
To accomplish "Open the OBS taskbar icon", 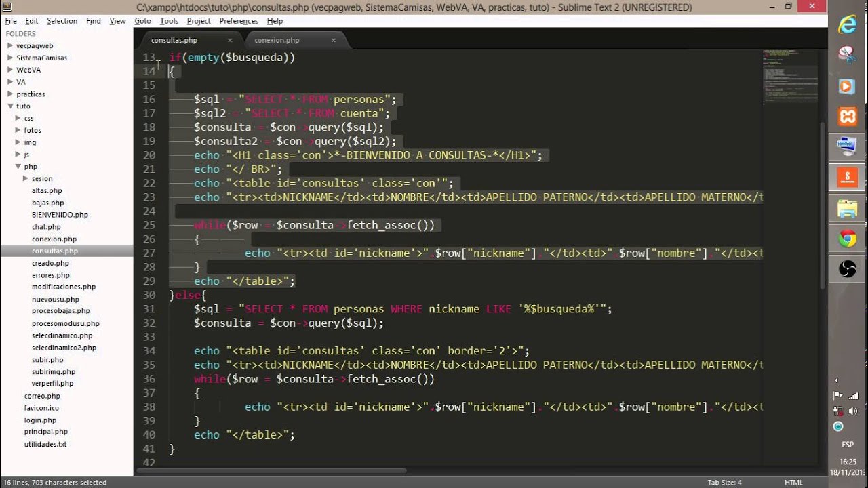I will click(847, 269).
